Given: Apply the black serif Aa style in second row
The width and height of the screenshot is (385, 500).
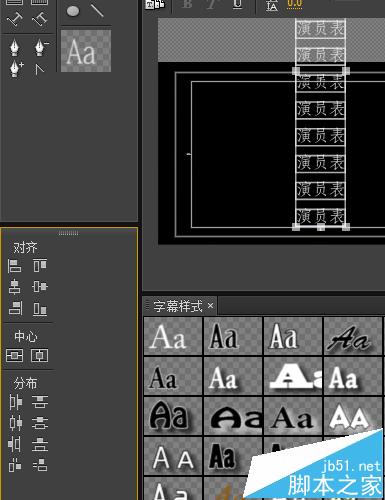Looking at the screenshot, I should tap(173, 376).
